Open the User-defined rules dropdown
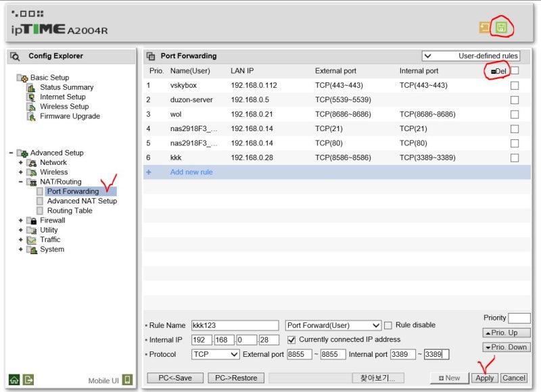The image size is (541, 392). [x=471, y=56]
